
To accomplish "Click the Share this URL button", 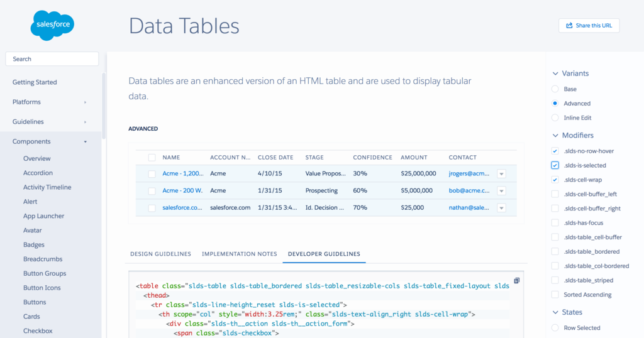I will (x=589, y=25).
